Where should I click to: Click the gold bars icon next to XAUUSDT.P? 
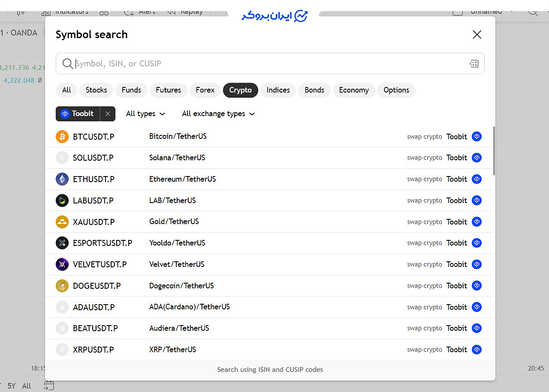pyautogui.click(x=62, y=222)
